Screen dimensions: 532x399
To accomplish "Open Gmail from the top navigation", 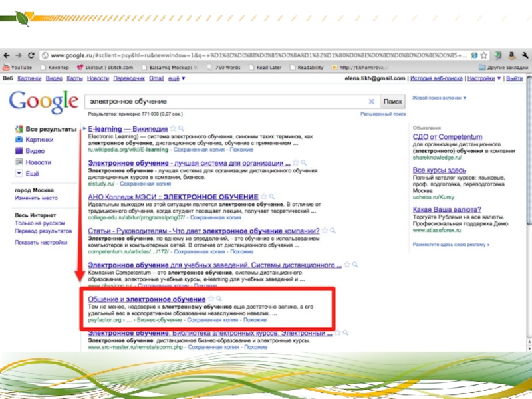I will coord(156,78).
